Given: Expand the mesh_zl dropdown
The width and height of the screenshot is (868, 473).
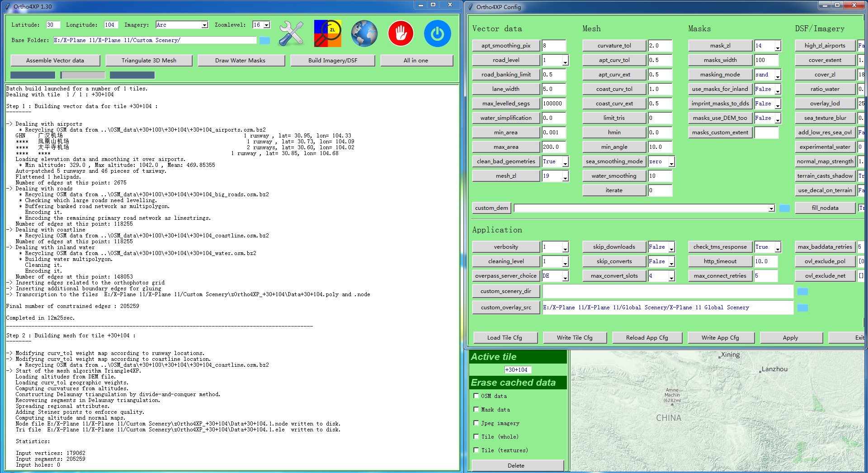Looking at the screenshot, I should [x=565, y=176].
